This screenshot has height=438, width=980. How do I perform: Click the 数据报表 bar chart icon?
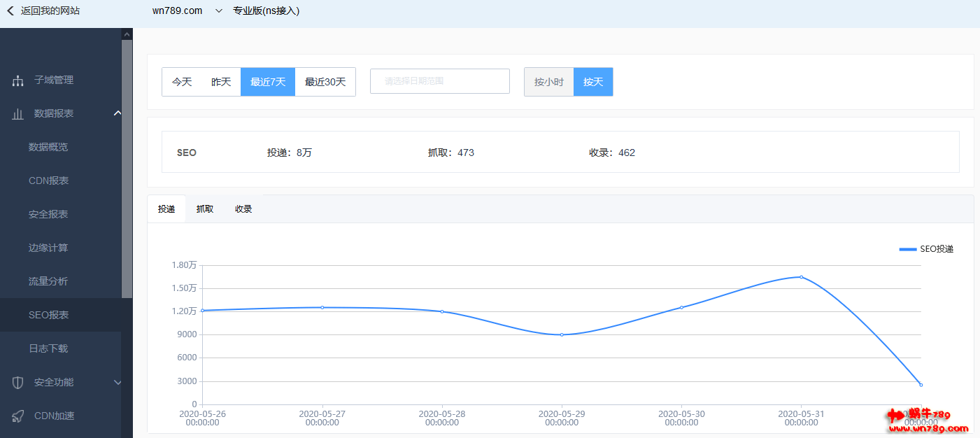(18, 114)
